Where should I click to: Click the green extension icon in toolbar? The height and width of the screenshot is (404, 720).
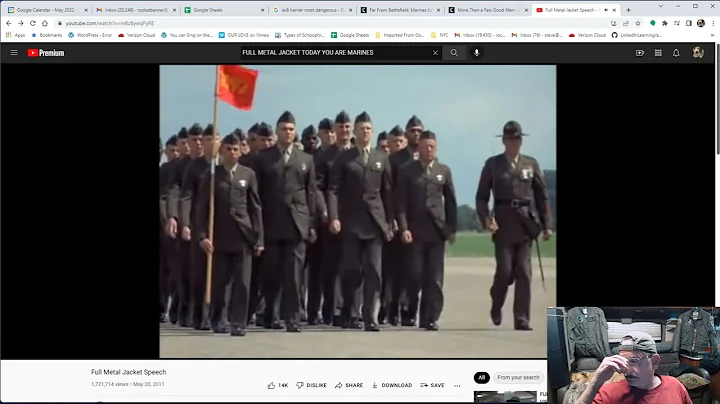point(652,23)
